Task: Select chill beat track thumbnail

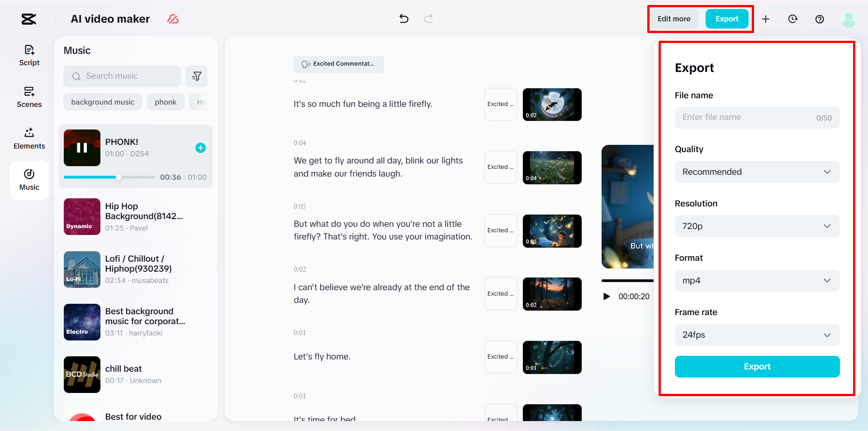Action: click(82, 374)
